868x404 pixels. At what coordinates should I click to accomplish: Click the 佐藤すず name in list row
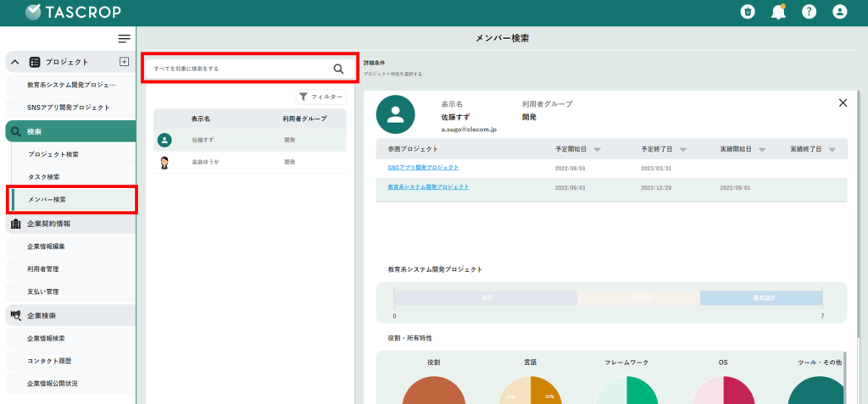(203, 140)
